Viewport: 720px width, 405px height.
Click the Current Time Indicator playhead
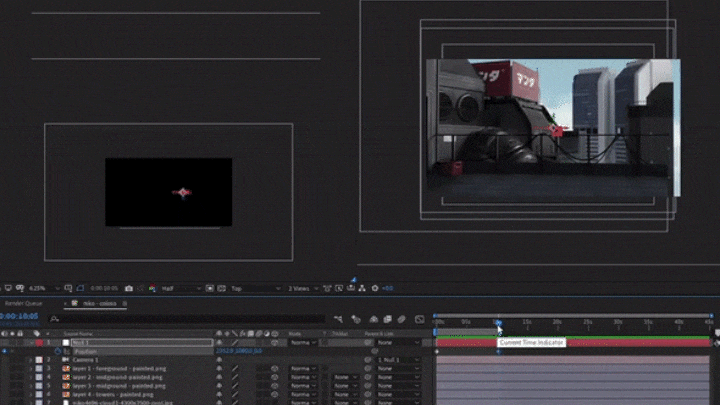(498, 323)
